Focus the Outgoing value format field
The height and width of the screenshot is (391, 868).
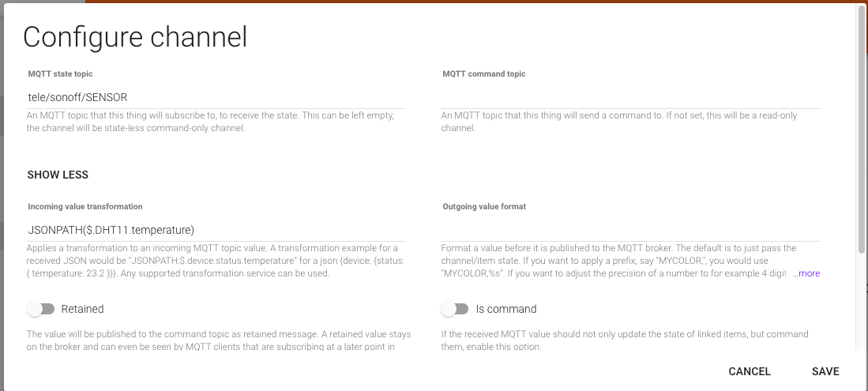629,230
